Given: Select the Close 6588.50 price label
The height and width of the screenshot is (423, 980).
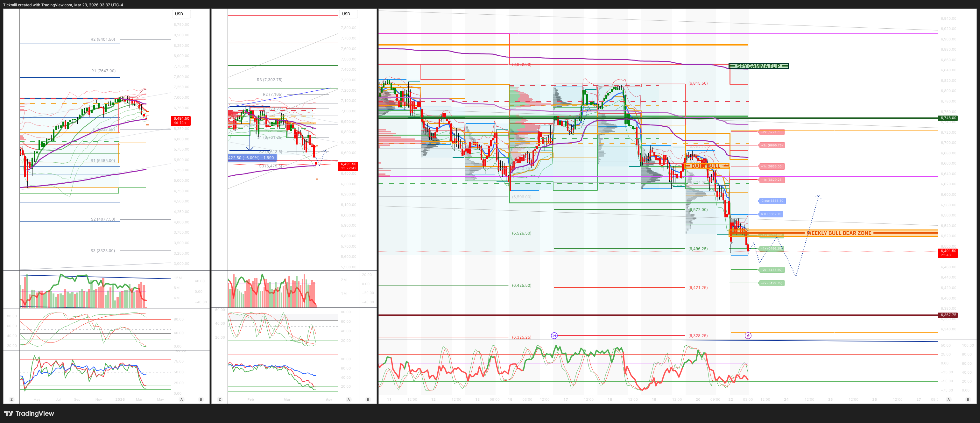Looking at the screenshot, I should 773,201.
